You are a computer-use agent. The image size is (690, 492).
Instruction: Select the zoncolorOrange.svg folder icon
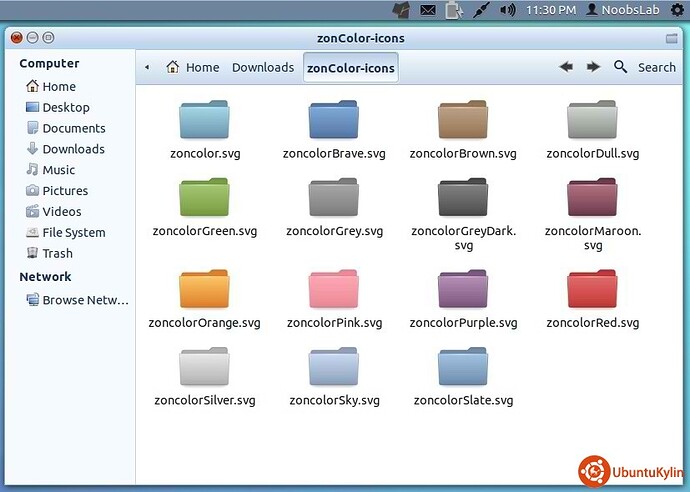pos(204,290)
